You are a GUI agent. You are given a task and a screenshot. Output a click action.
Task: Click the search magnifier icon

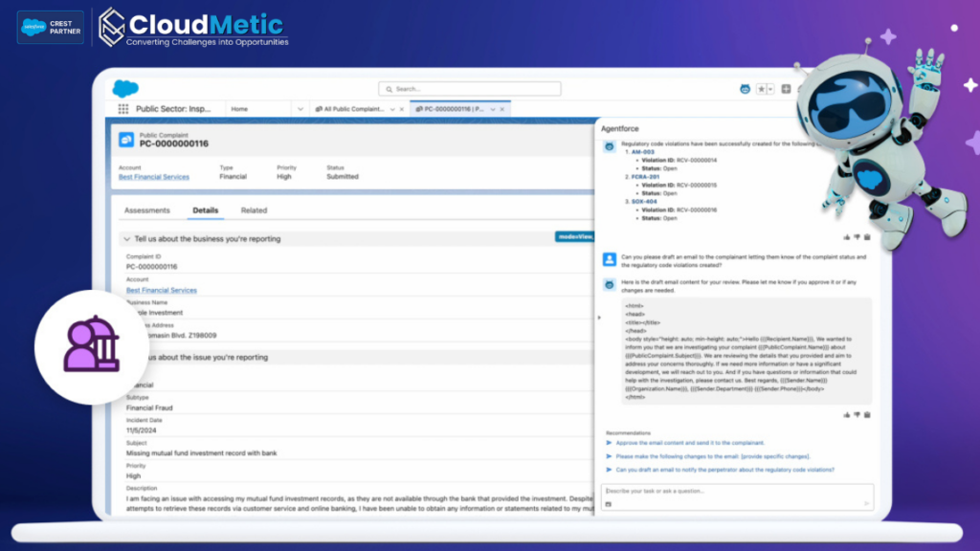(x=389, y=89)
